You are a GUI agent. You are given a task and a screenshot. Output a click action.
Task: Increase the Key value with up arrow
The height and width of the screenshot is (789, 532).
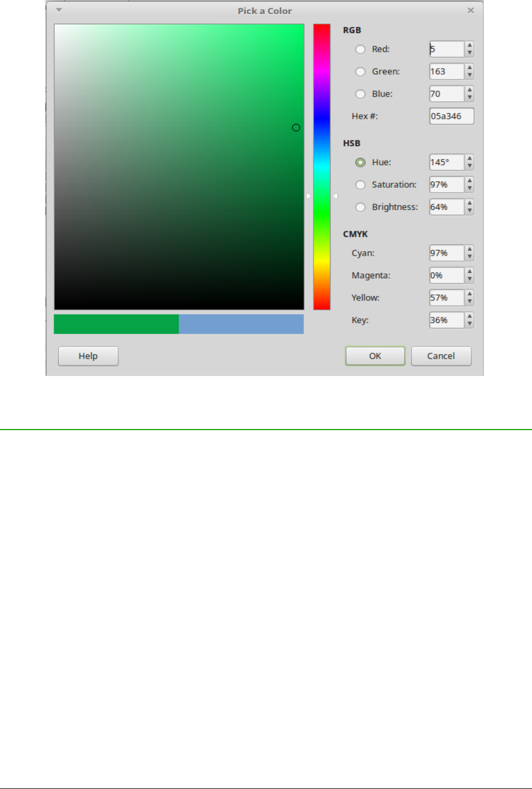tap(470, 316)
